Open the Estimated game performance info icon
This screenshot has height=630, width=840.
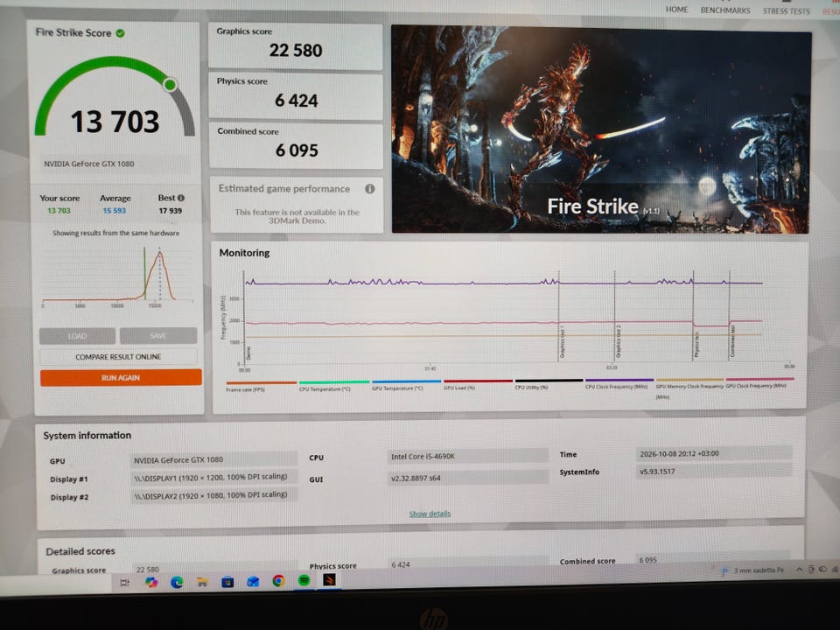click(369, 189)
